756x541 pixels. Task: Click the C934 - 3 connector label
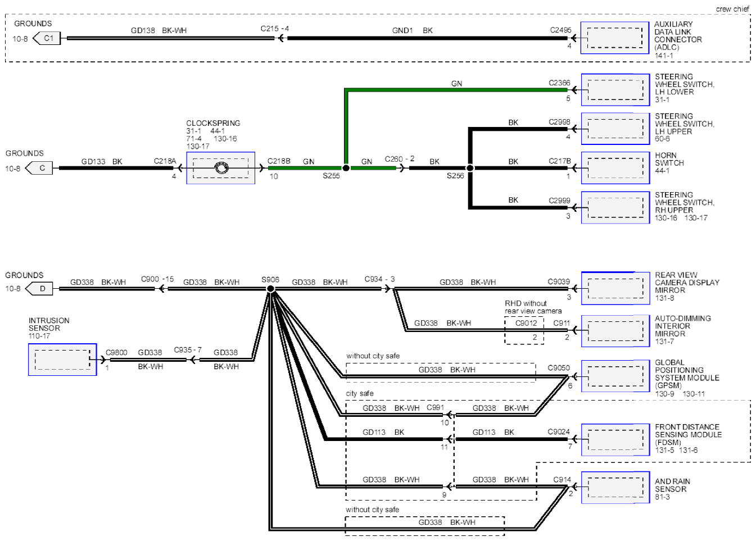pyautogui.click(x=380, y=279)
